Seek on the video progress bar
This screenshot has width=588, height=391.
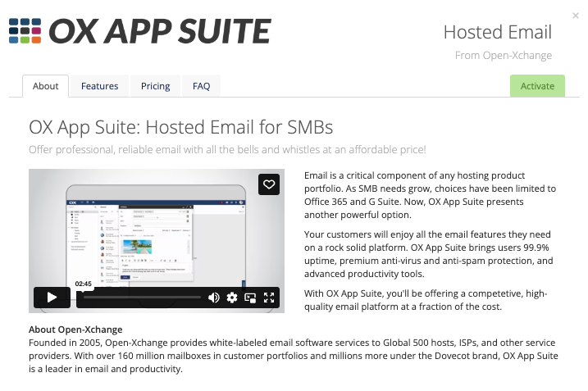[139, 298]
